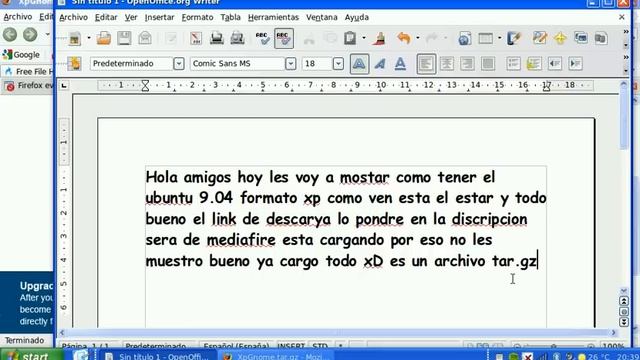The width and height of the screenshot is (640, 360).
Task: Paste with the clipboard icon
Action: tap(350, 38)
